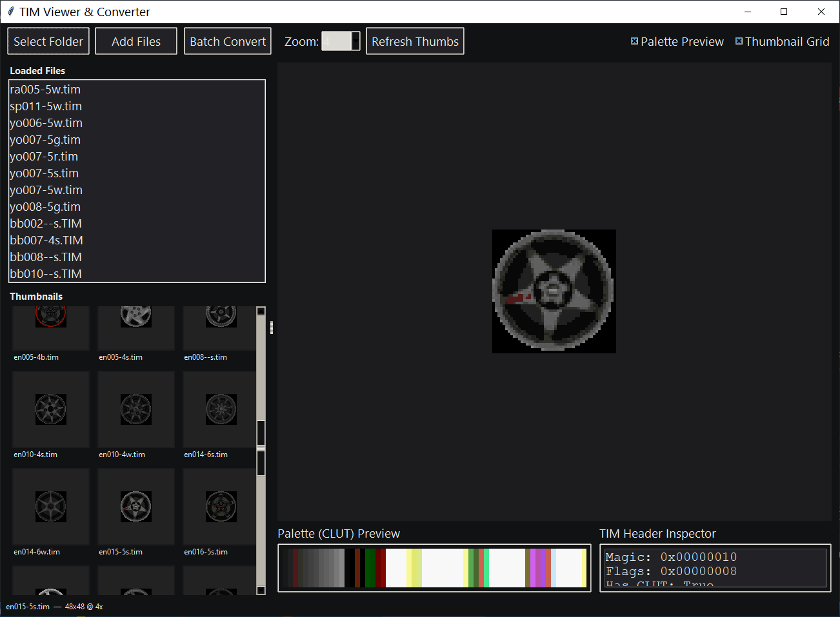The height and width of the screenshot is (617, 840).
Task: Open the en005-4s.tim thumbnail
Action: coord(136,328)
